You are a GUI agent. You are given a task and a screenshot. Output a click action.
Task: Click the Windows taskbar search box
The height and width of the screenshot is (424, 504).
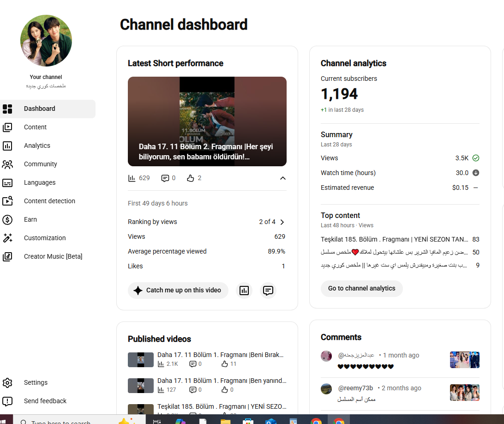pyautogui.click(x=79, y=419)
